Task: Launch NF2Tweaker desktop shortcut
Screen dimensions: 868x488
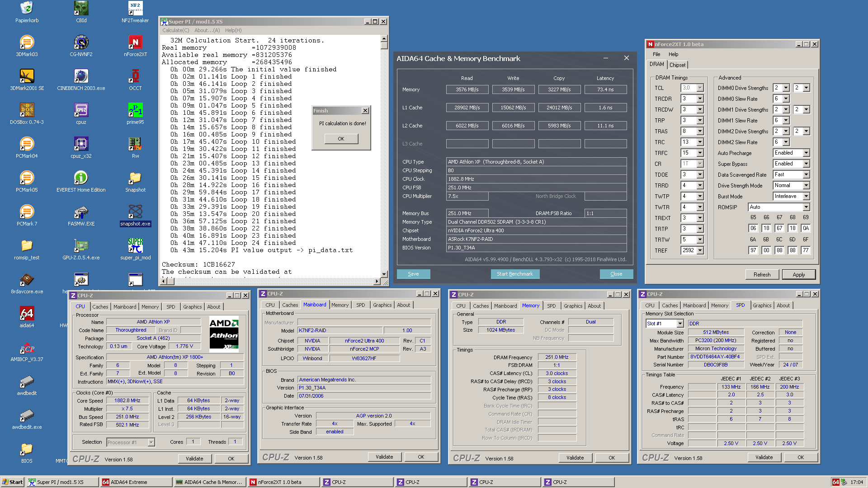Action: 135,12
